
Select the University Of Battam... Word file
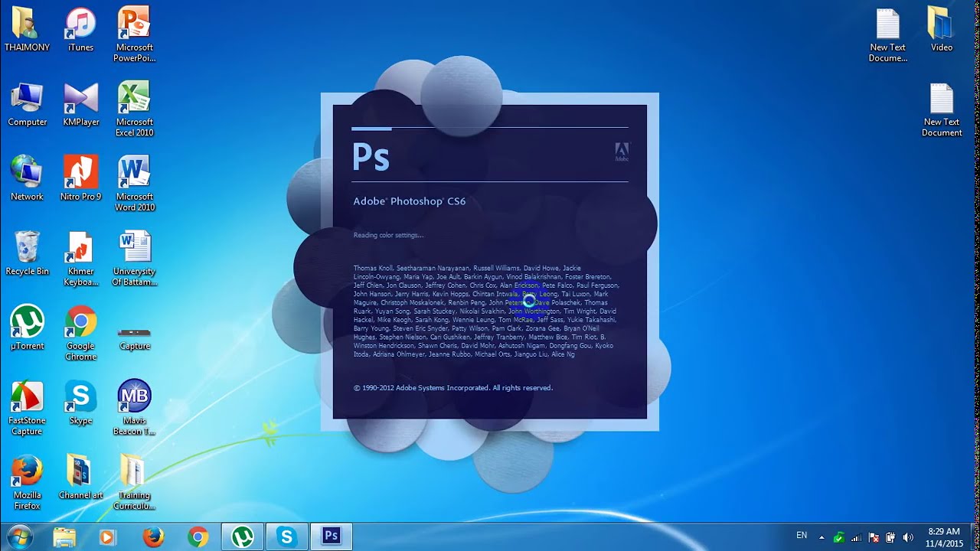(134, 259)
